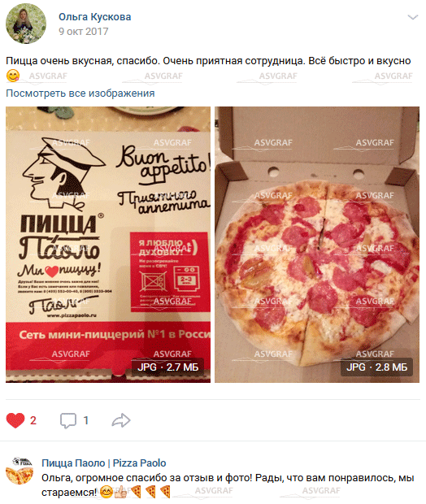Open Пицца Паоло community avatar icon
Image resolution: width=426 pixels, height=504 pixels.
pyautogui.click(x=20, y=471)
